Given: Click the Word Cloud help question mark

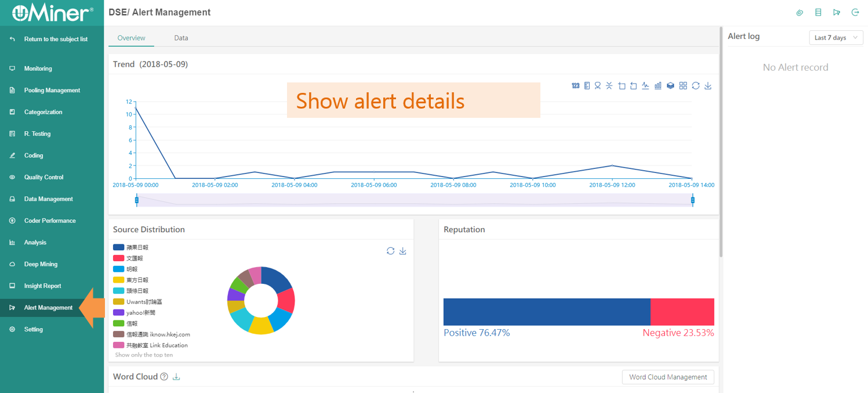Looking at the screenshot, I should point(164,377).
